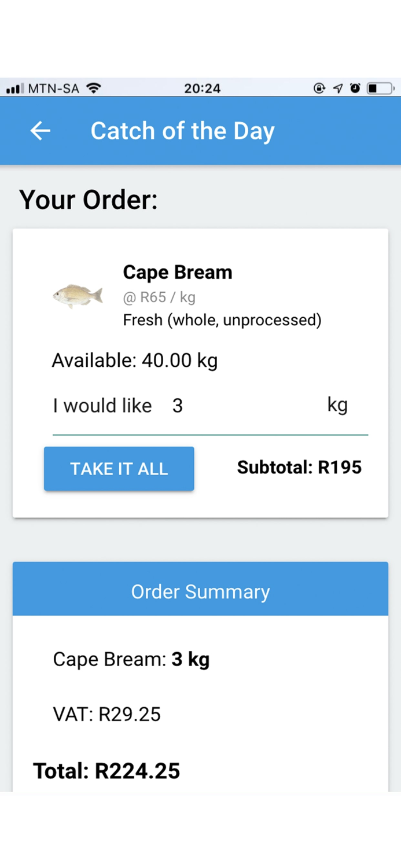
Task: Tap the back arrow in the header
Action: click(x=41, y=131)
